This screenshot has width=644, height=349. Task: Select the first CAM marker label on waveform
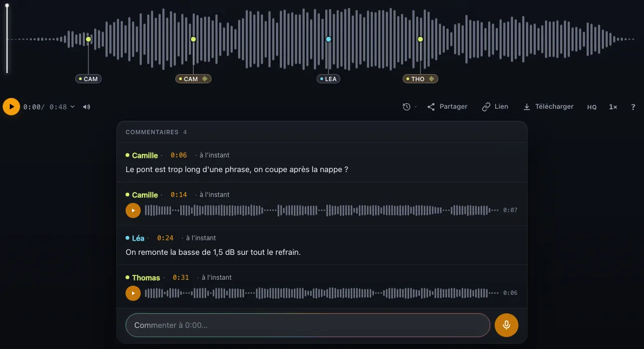point(88,79)
